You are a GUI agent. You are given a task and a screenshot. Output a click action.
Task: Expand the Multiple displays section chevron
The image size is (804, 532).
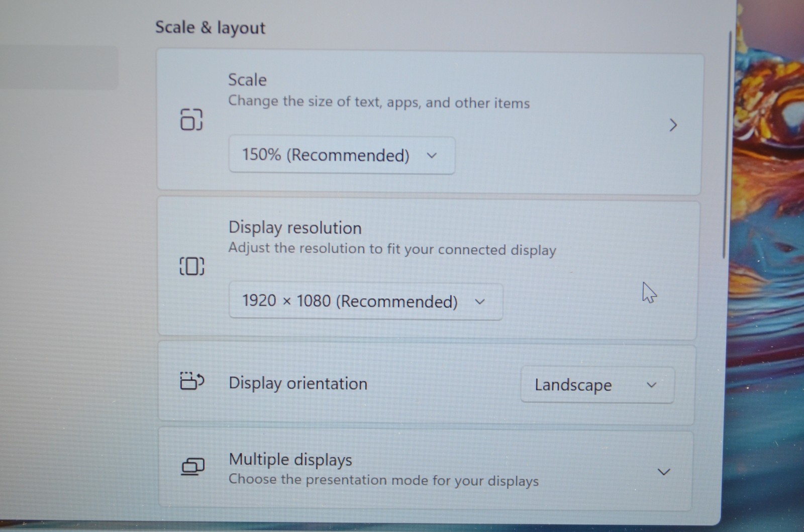664,472
